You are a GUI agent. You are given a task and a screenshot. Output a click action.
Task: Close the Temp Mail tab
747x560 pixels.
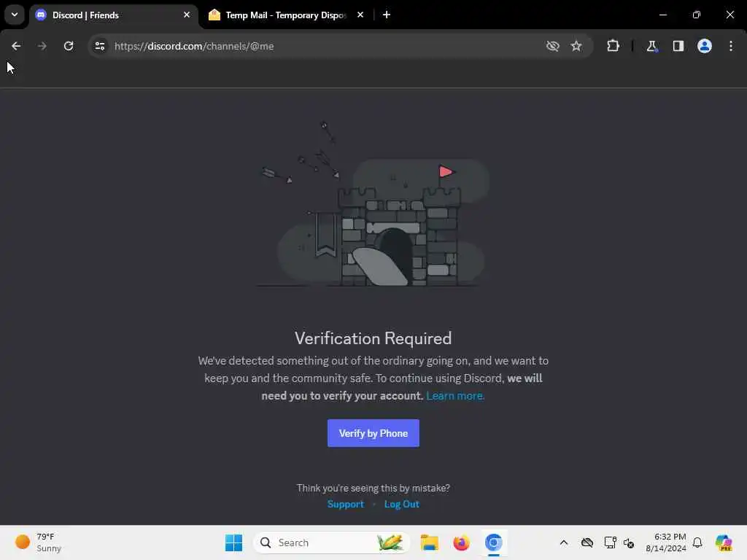(x=360, y=15)
